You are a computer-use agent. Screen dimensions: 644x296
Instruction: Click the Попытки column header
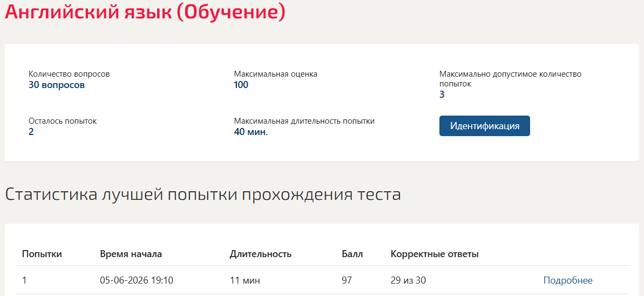[42, 254]
